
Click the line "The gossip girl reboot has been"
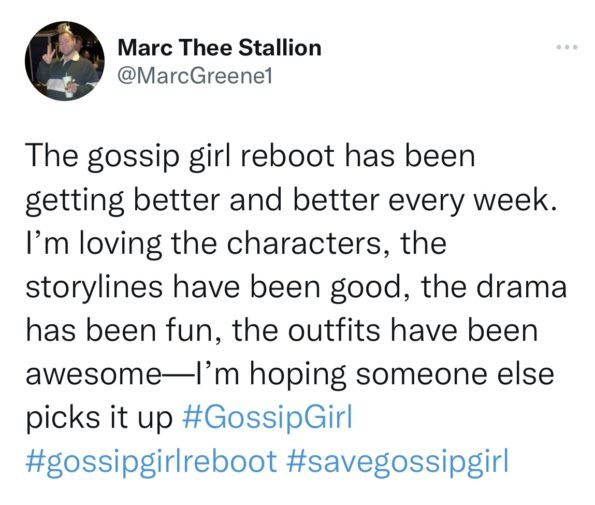250,157
